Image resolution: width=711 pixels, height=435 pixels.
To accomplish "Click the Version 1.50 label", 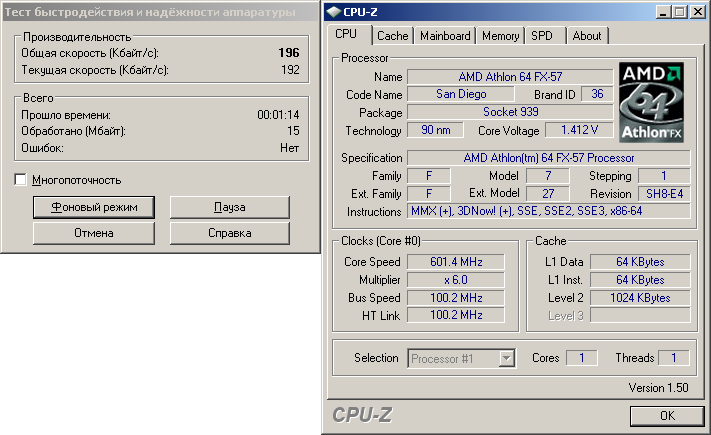I will [x=658, y=388].
